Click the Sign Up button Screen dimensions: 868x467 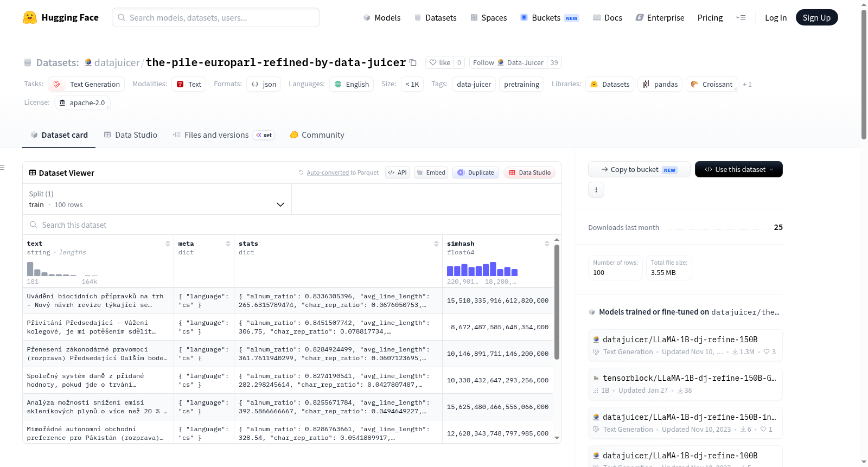[816, 17]
